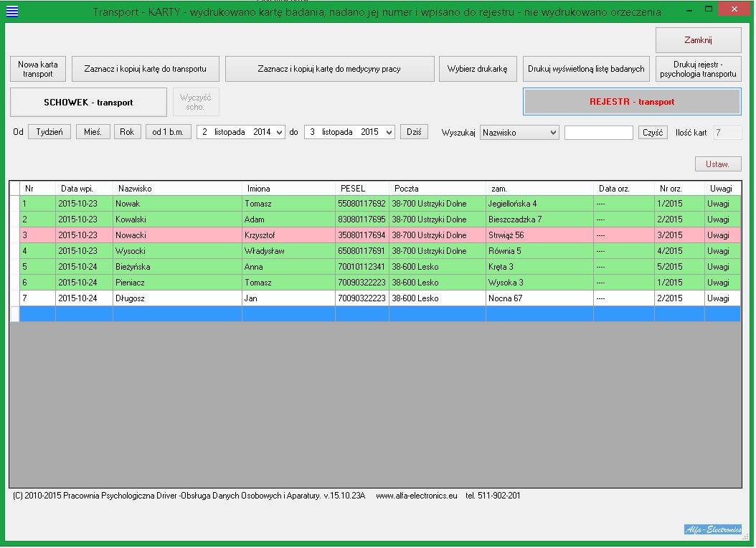Click Drukuj rejestr - psychologia transportu
The height and width of the screenshot is (548, 756).
698,69
